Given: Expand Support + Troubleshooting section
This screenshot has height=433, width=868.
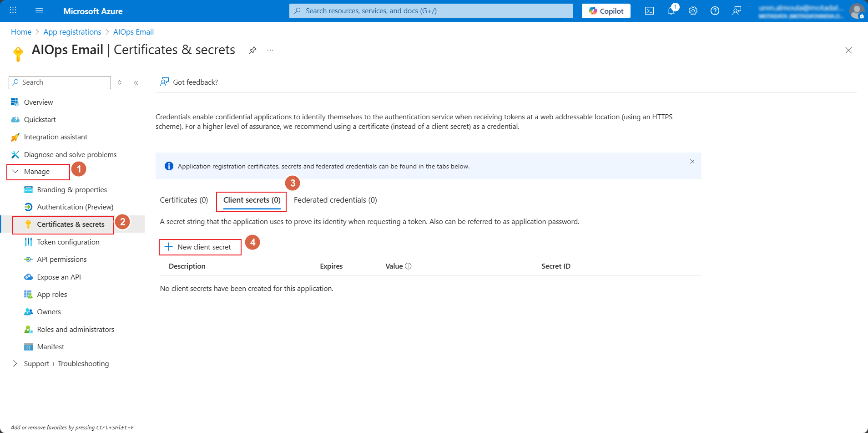Looking at the screenshot, I should tap(15, 363).
